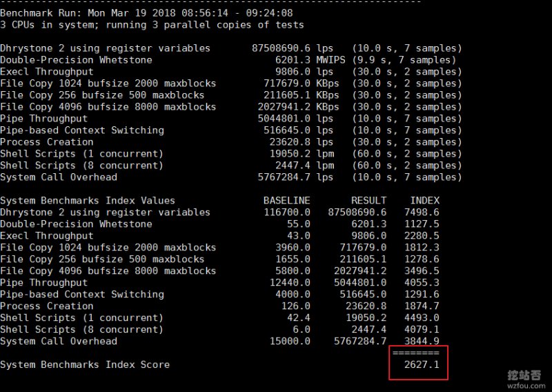The width and height of the screenshot is (552, 392).
Task: Select the baseline value "42.4"
Action: coord(299,317)
